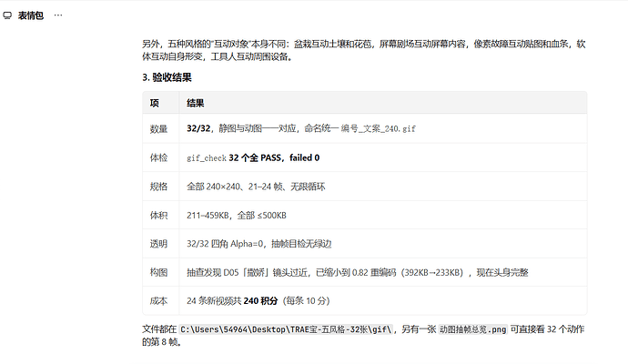Image resolution: width=628 pixels, height=364 pixels.
Task: Click the folder path C:\Users\54964\Desktop\TRAE宝-五风格-32张\gif\
Action: (x=286, y=329)
